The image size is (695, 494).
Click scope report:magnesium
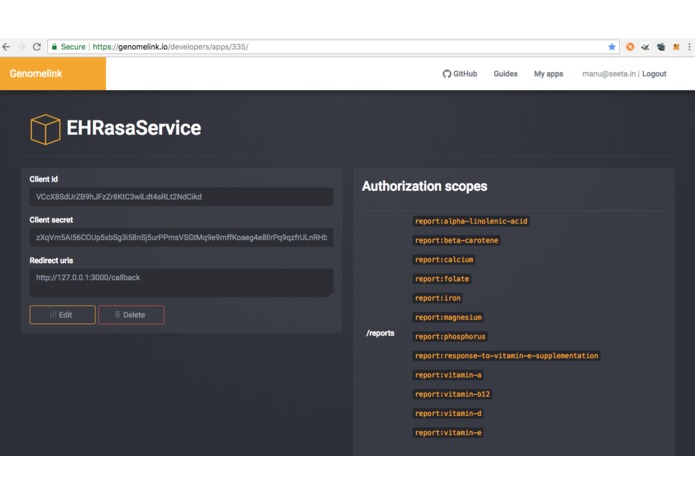448,317
